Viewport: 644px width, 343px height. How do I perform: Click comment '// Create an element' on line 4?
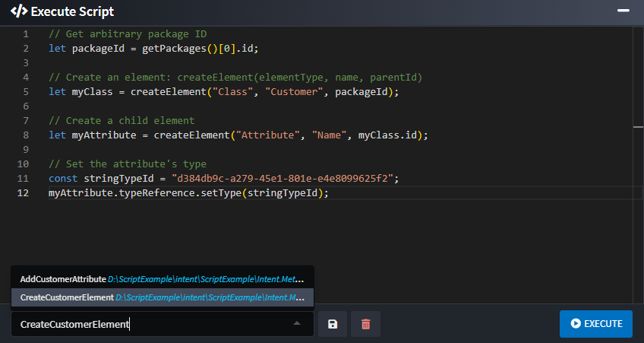235,78
